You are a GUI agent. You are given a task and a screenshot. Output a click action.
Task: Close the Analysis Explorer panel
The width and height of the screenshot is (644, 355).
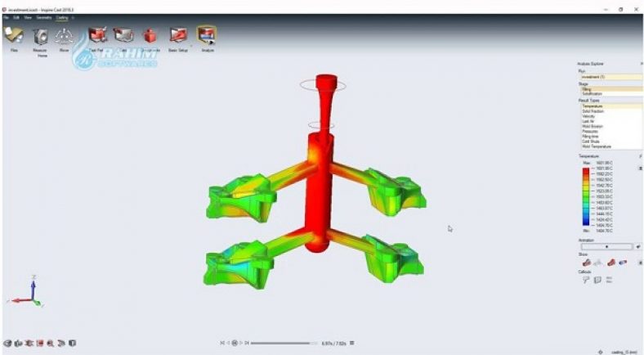click(641, 64)
